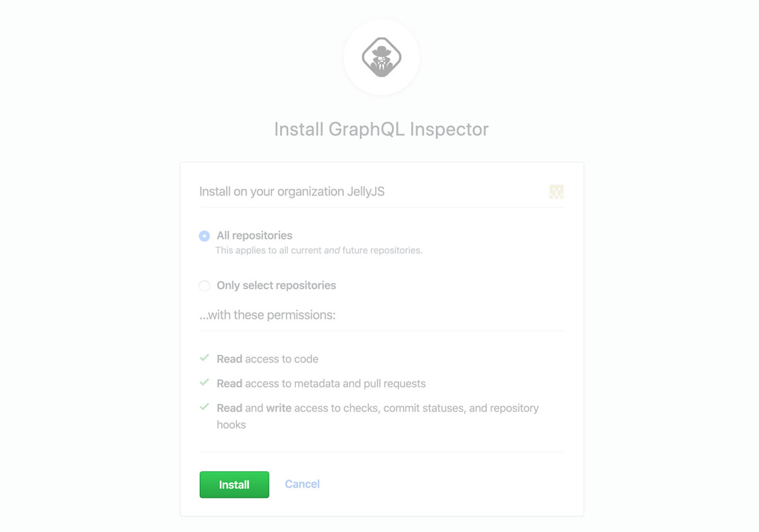759x532 pixels.
Task: Click the italic word and in repositories note
Action: pyautogui.click(x=331, y=251)
